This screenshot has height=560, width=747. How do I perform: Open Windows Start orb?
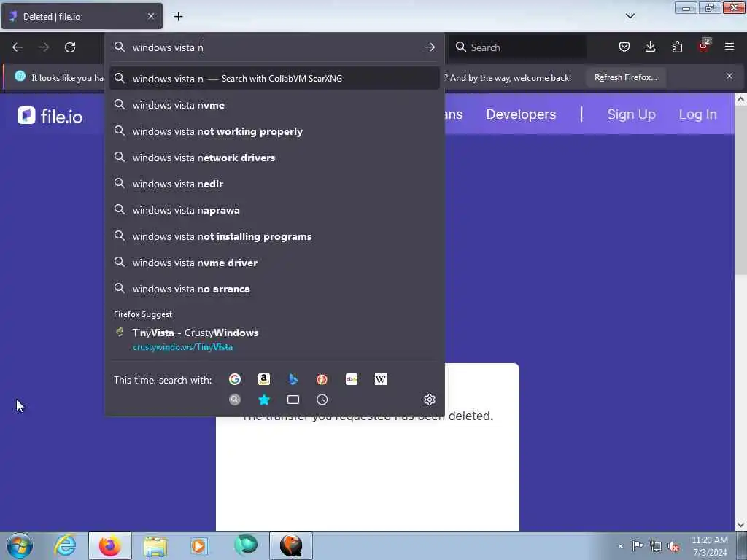tap(20, 545)
